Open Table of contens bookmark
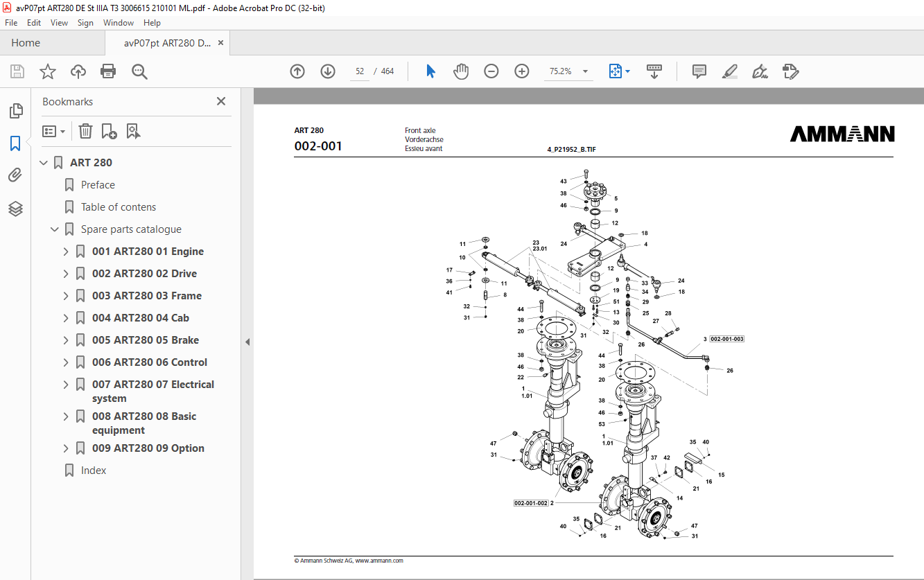 click(x=119, y=207)
